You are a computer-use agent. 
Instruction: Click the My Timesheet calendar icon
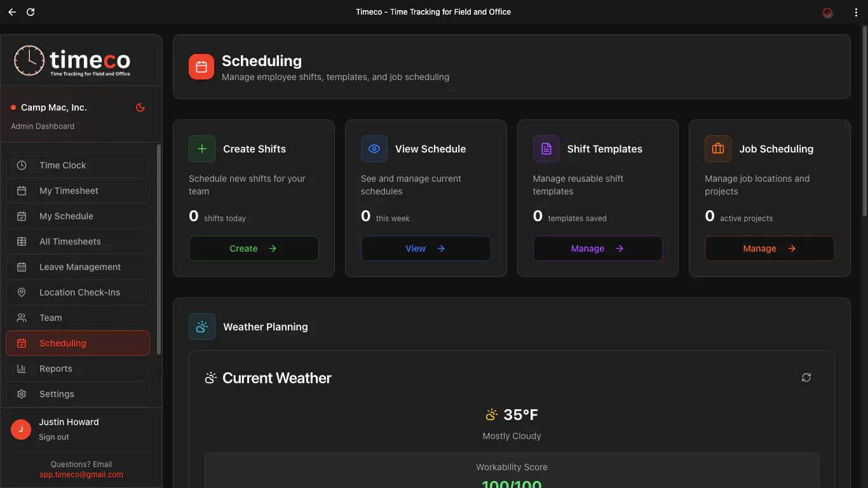[22, 191]
